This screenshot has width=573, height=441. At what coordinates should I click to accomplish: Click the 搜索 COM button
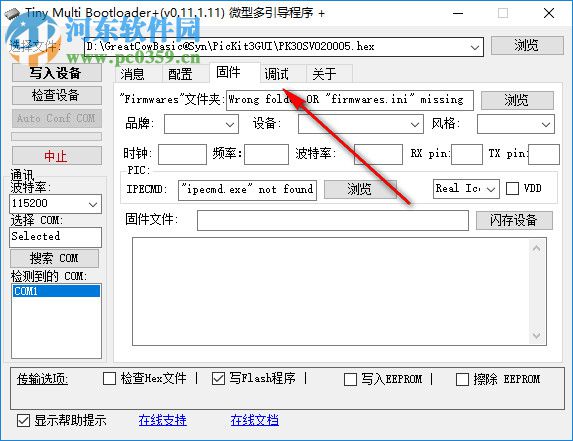click(54, 258)
